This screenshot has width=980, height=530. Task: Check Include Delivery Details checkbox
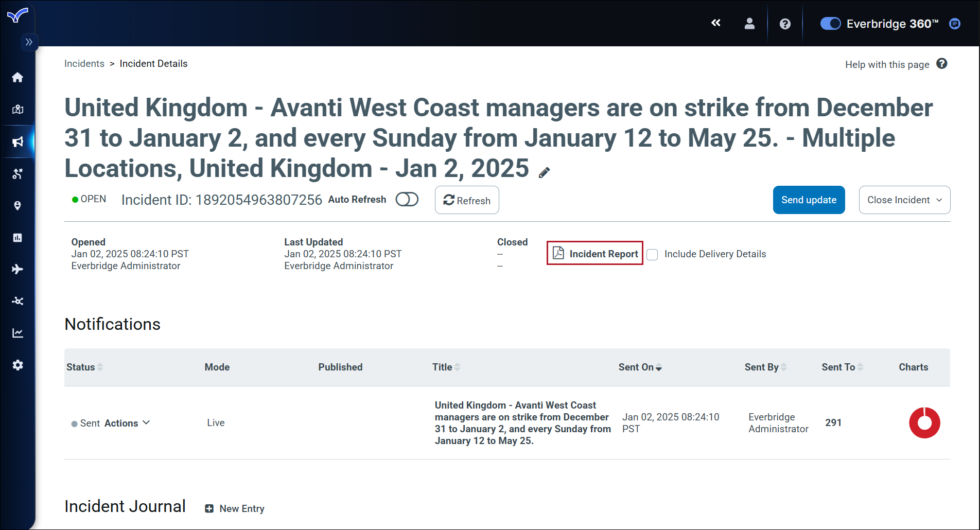652,254
